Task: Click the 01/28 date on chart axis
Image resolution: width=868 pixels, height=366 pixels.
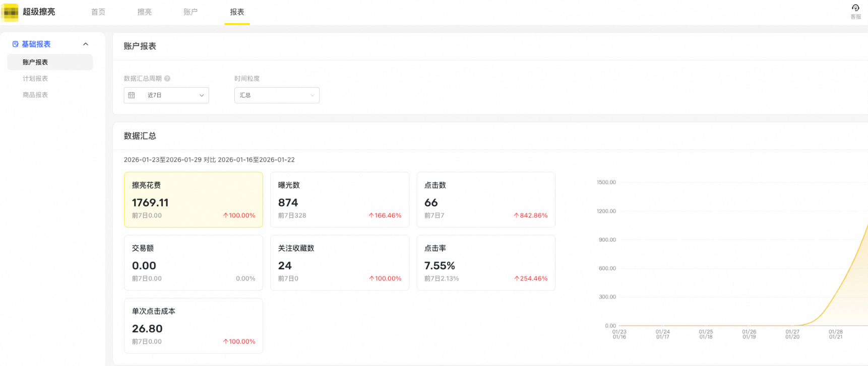Action: pyautogui.click(x=836, y=332)
